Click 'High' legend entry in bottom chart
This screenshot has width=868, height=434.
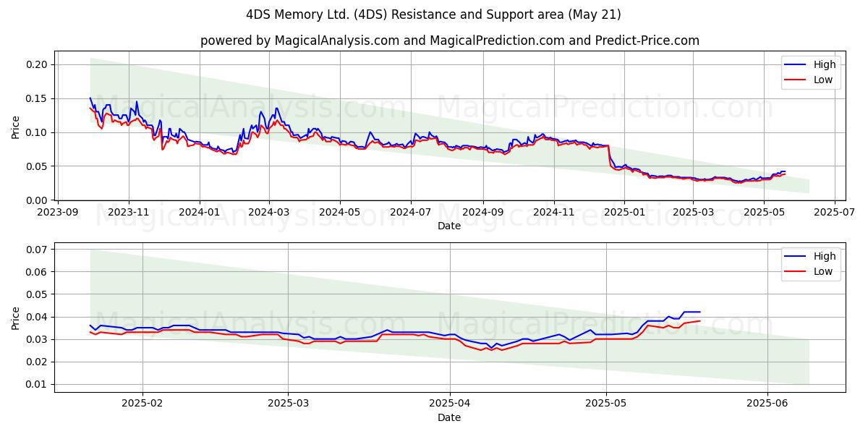click(824, 256)
